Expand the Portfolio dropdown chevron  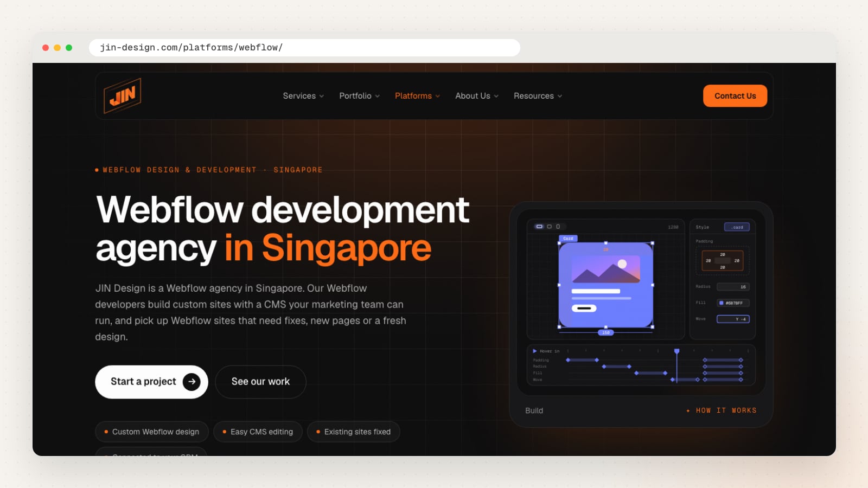coord(378,96)
